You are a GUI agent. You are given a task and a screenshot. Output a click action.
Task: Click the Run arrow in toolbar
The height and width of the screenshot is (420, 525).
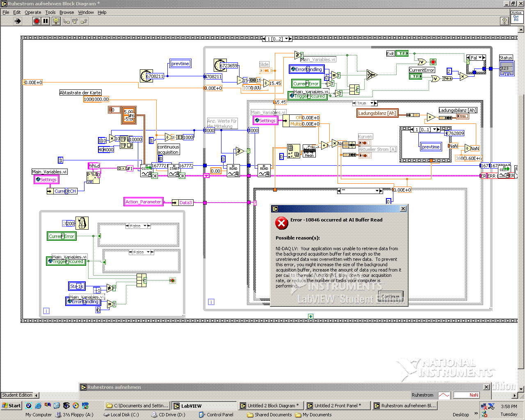click(18, 21)
